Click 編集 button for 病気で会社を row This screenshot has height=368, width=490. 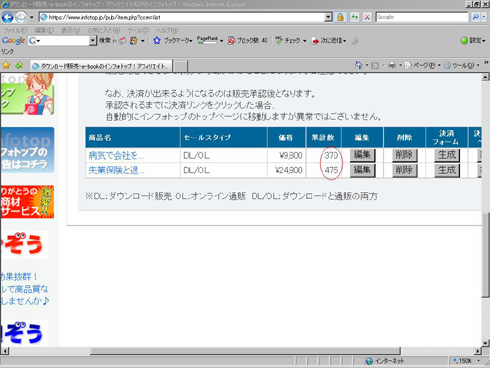tap(362, 155)
